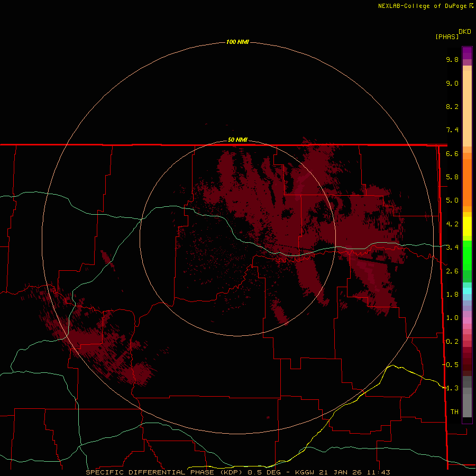Click the 11:43 timestamp in caption
This screenshot has width=476, height=476.
pyautogui.click(x=379, y=472)
